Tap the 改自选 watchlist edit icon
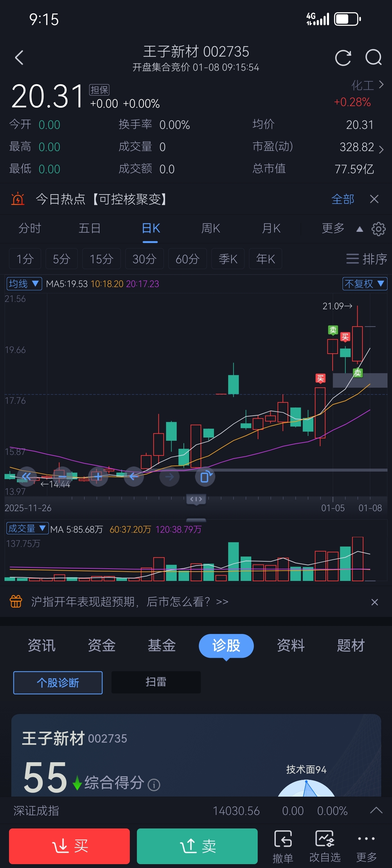This screenshot has height=868, width=392. pos(325,845)
